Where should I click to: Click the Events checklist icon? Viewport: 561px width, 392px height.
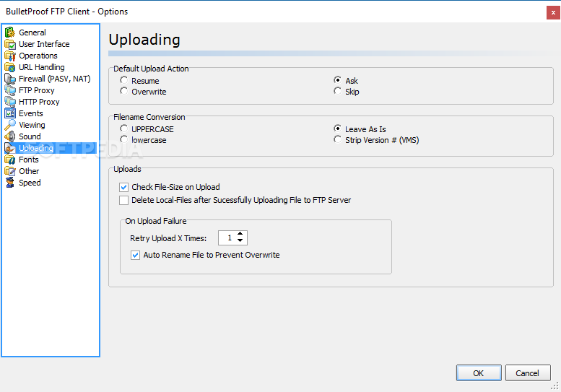[10, 113]
